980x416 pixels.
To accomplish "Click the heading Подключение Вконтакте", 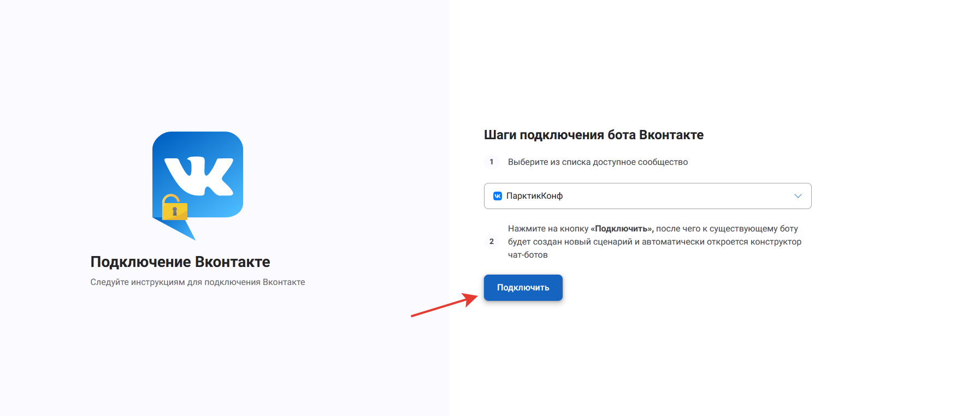I will pyautogui.click(x=180, y=262).
